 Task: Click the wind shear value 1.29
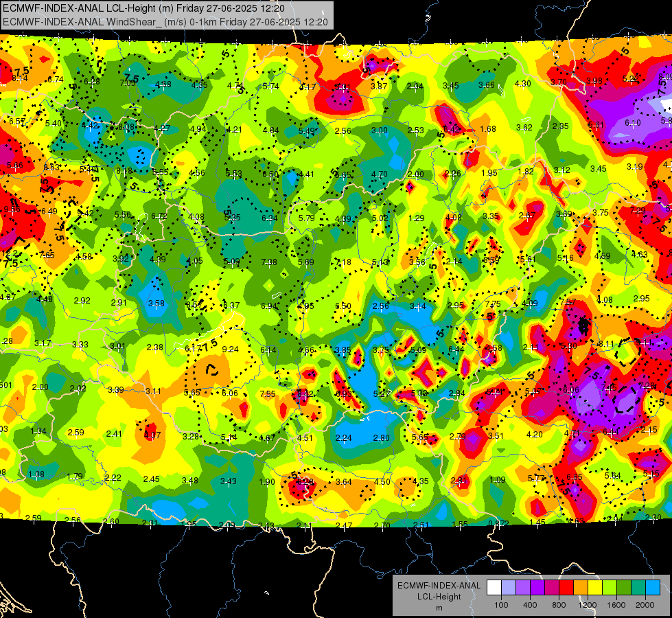click(x=417, y=218)
